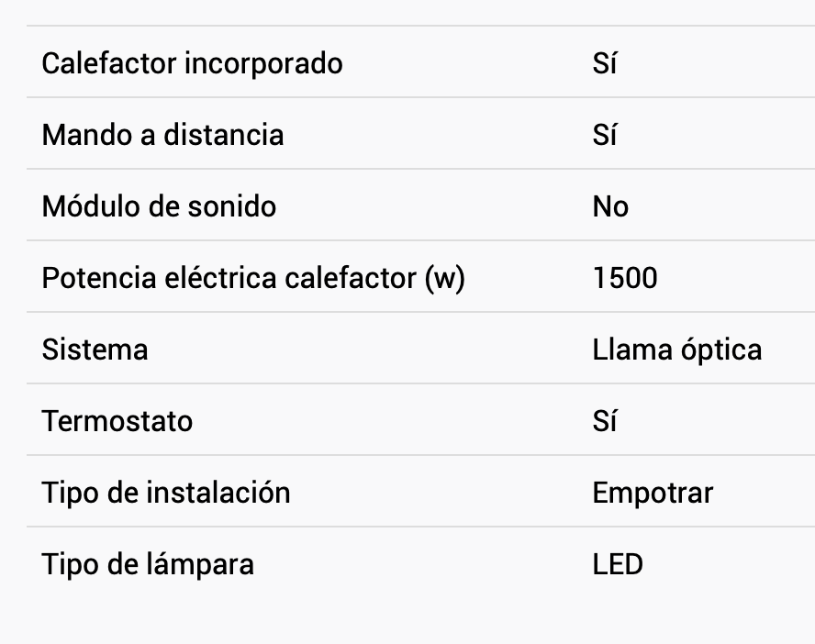
Task: Select 'Sí' value for Termostato
Action: click(604, 421)
